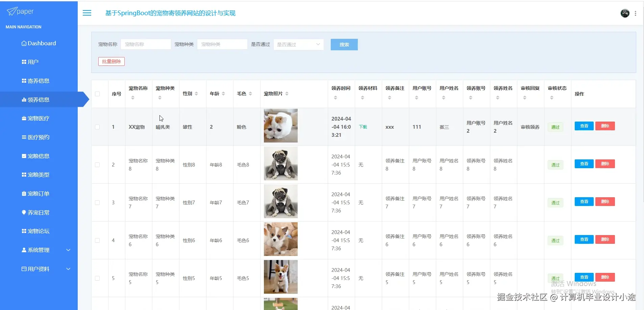Delete the 宠物名称6 record
This screenshot has width=644, height=310.
click(x=605, y=239)
